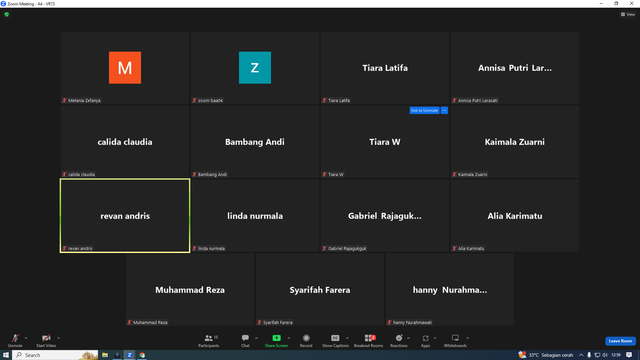
Task: Click muted mic icon beside Bambang Andi label
Action: coord(194,174)
